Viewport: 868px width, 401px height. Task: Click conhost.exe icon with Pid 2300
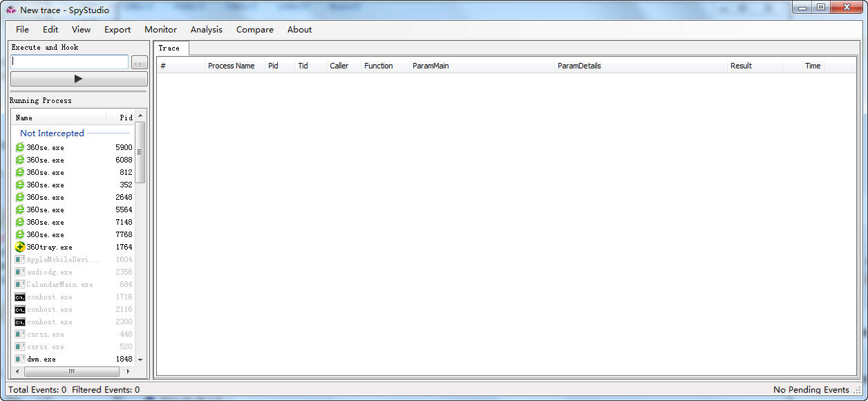pyautogui.click(x=20, y=321)
